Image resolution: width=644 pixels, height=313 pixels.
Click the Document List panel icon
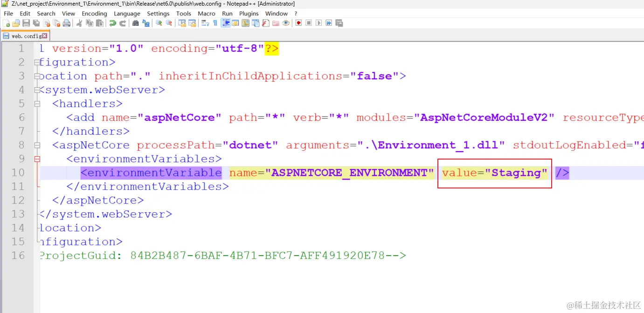point(256,23)
